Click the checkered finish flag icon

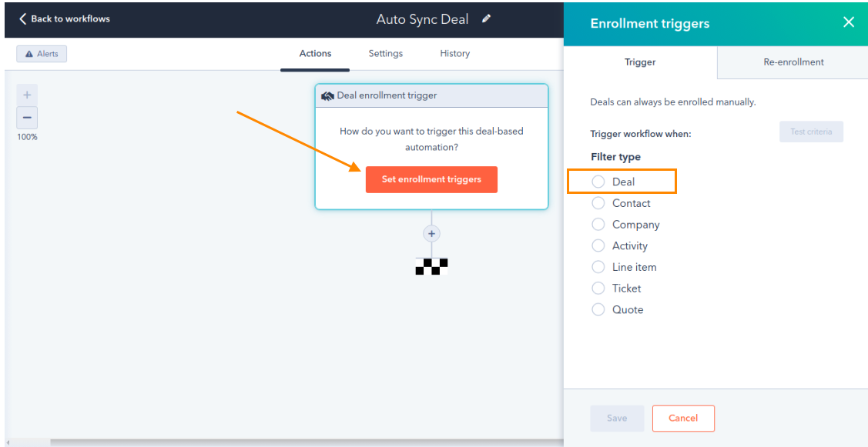click(432, 267)
